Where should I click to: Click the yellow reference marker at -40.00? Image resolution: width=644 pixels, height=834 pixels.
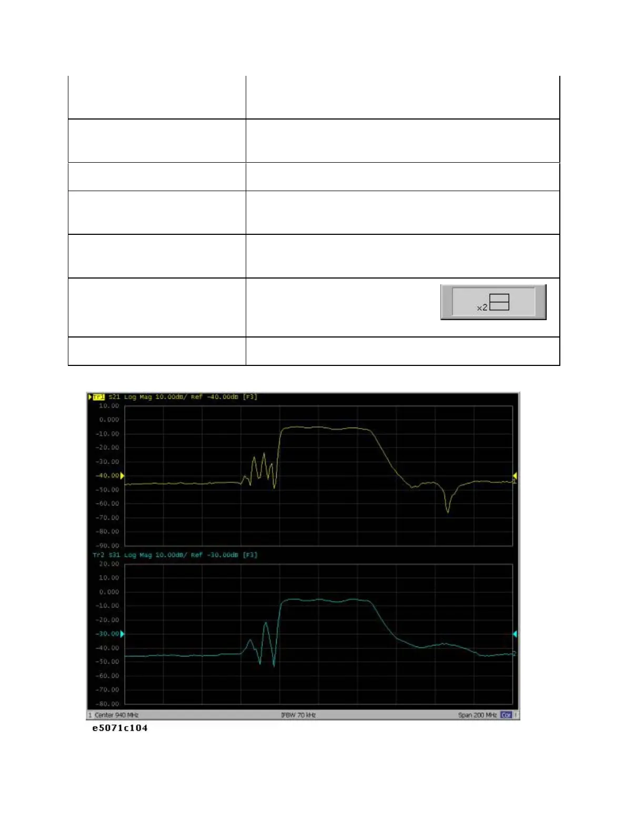(x=122, y=475)
